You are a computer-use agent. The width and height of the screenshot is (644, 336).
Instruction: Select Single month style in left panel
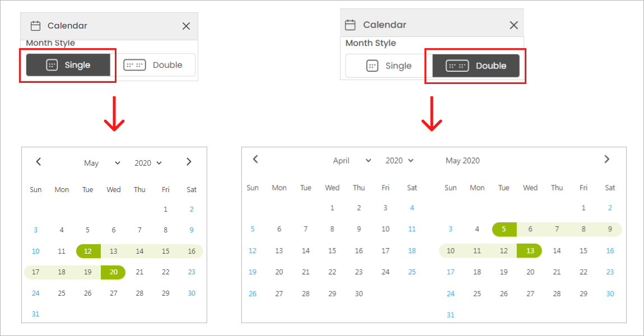pos(68,65)
